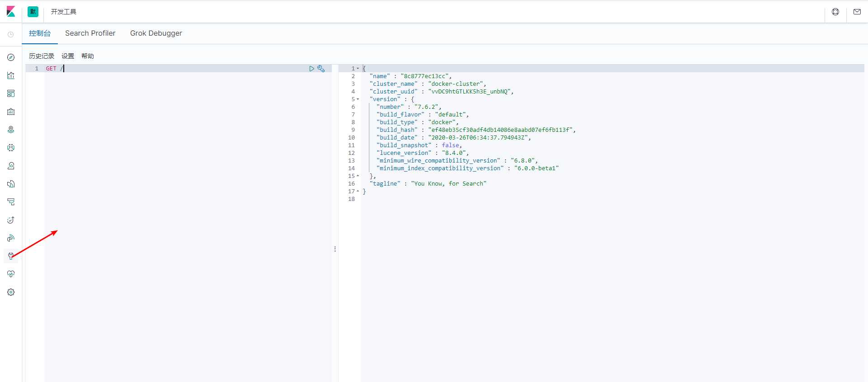The width and height of the screenshot is (868, 382).
Task: Open Metrics icon in sidebar
Action: [x=11, y=166]
